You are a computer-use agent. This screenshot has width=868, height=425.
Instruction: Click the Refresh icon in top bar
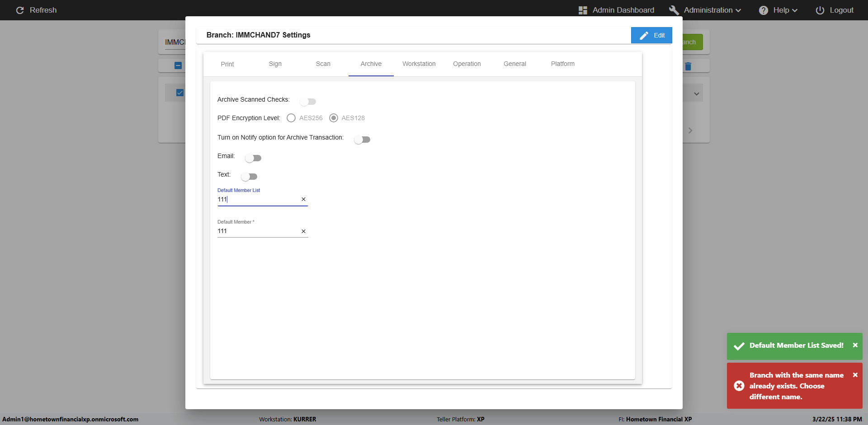(20, 10)
